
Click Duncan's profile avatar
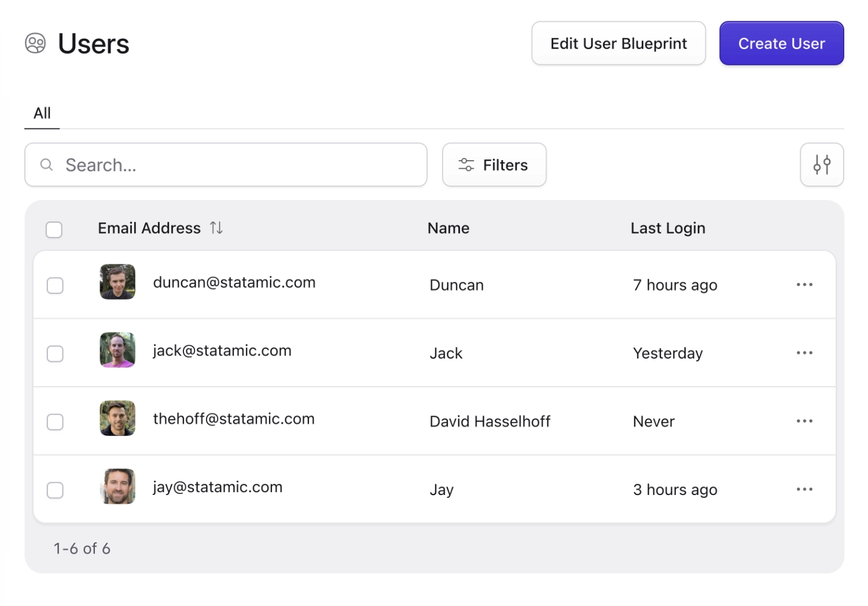click(117, 282)
